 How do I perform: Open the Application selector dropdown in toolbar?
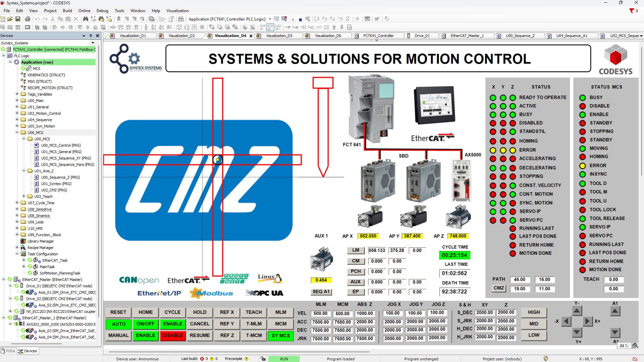pos(270,19)
